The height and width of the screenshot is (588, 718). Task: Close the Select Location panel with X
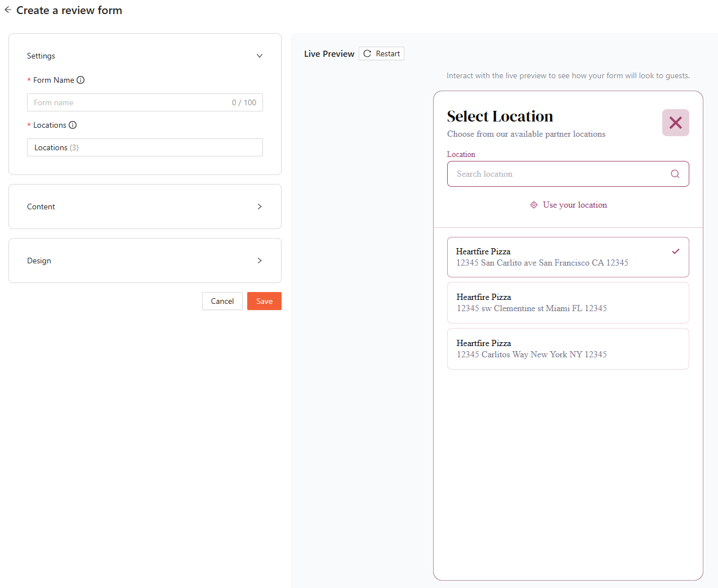[675, 123]
